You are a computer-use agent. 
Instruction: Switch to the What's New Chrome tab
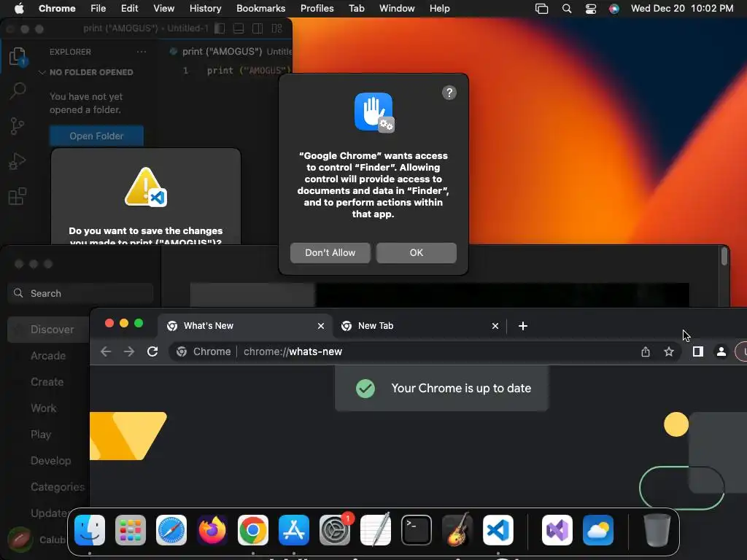245,326
